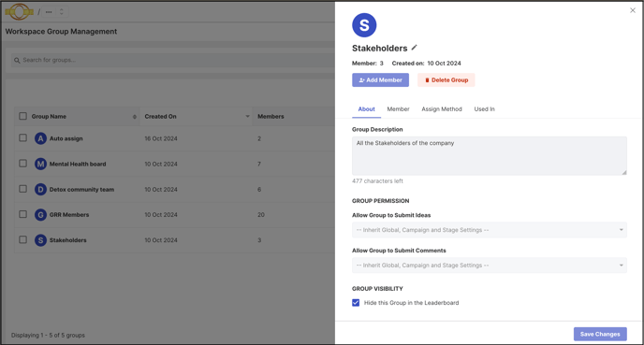Click the Delete Group button
Viewport: 644px width, 345px height.
tap(446, 80)
